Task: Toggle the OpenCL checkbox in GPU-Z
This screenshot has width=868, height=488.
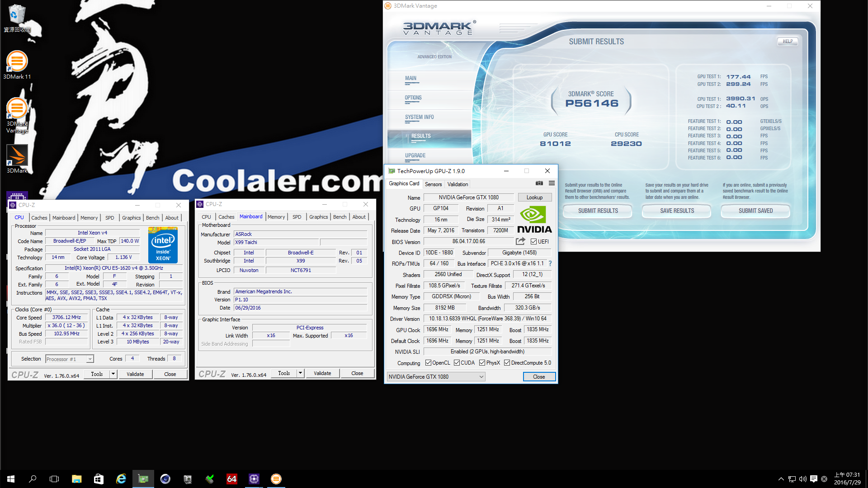Action: click(x=428, y=363)
